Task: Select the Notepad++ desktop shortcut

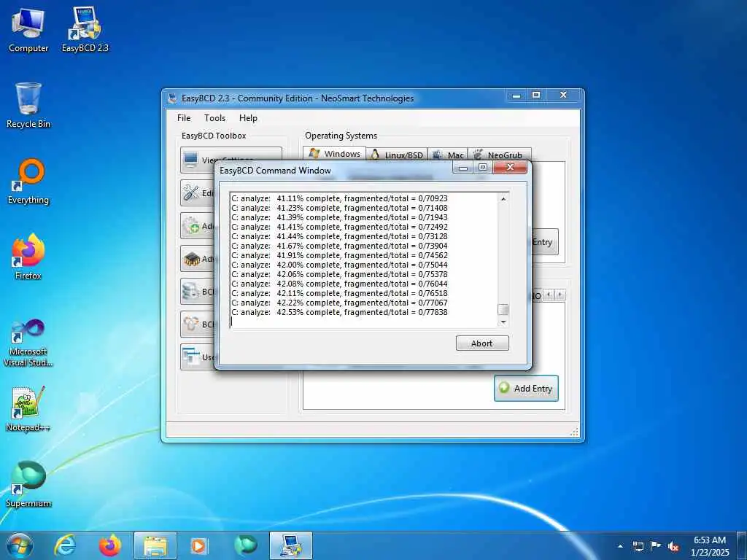Action: coord(28,408)
